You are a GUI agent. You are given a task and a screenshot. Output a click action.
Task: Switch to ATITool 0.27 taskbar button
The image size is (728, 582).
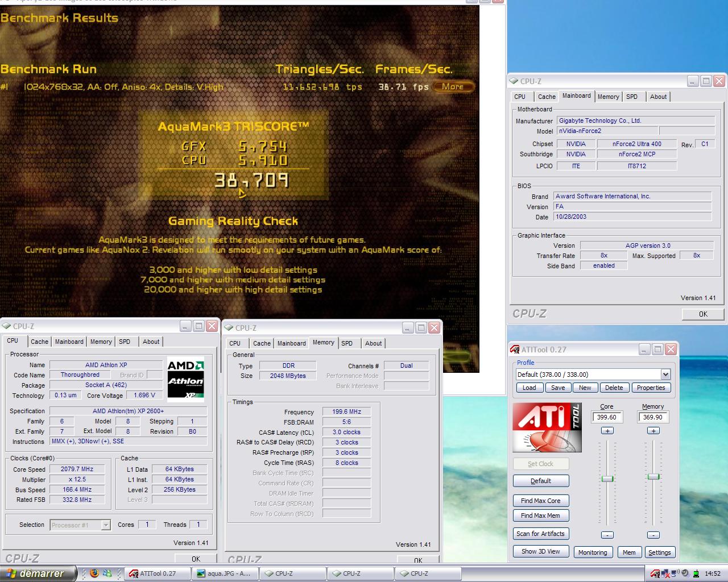pos(158,573)
